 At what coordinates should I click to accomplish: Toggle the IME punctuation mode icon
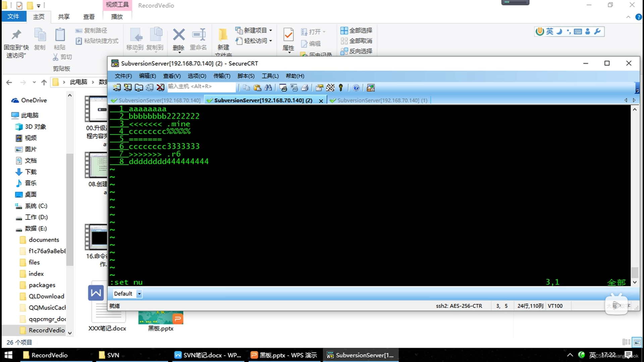569,31
